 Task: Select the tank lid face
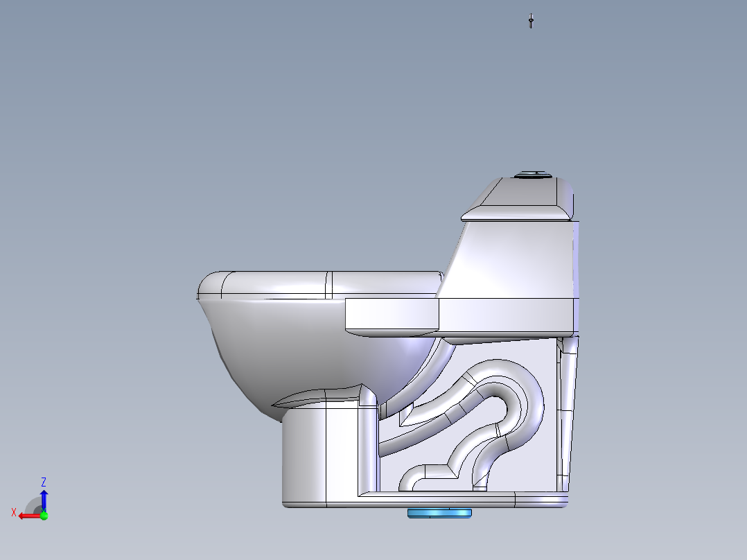pyautogui.click(x=519, y=198)
